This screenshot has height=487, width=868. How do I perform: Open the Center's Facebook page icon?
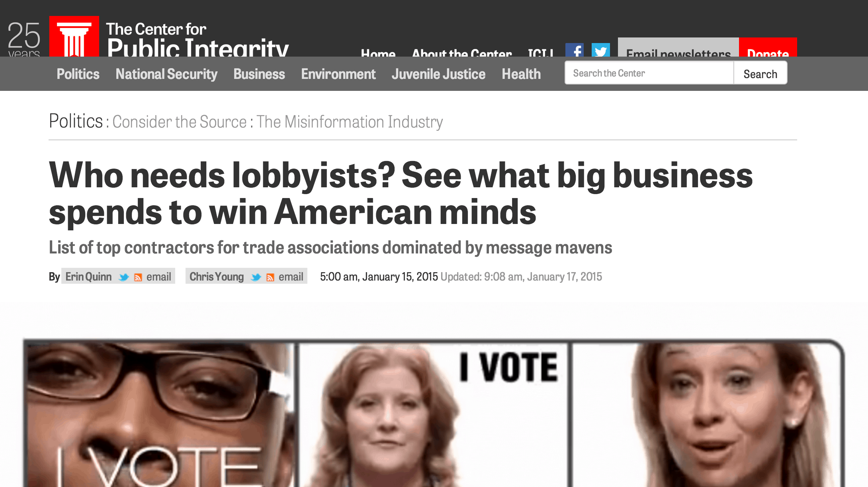[x=575, y=50]
